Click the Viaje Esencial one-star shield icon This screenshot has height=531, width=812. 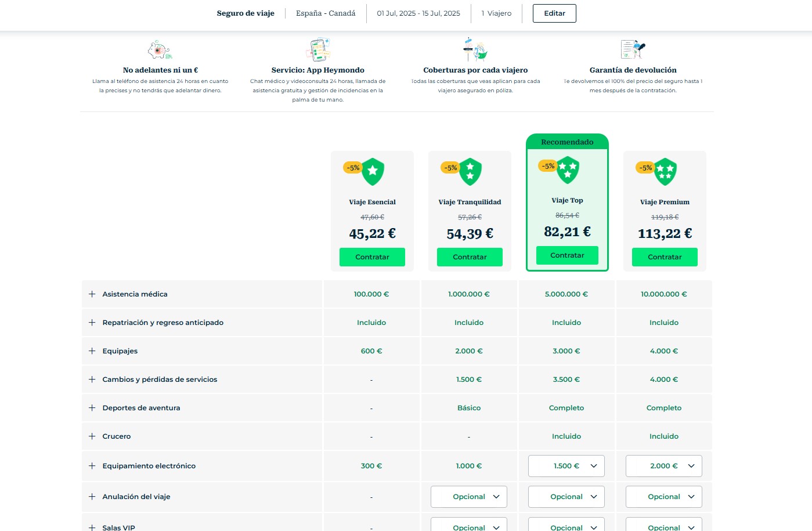pos(373,172)
